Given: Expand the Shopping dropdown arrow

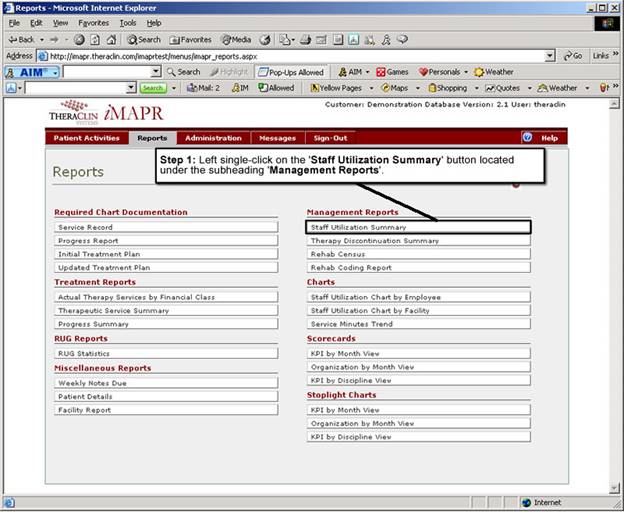Looking at the screenshot, I should click(476, 88).
